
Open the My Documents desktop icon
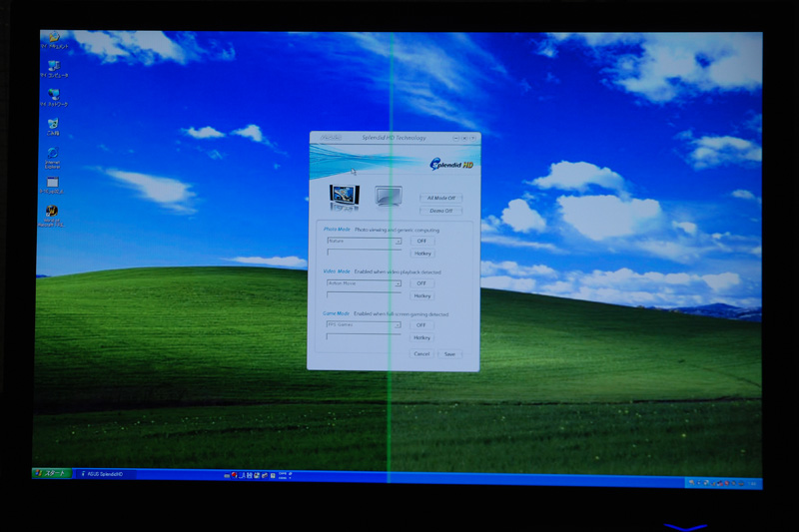(55, 37)
